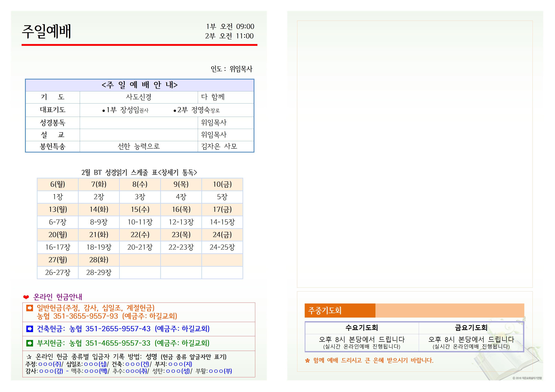This screenshot has width=555, height=392.
Task: Click the orange asterisk before 함께 예배 드리시고
Action: [x=307, y=361]
